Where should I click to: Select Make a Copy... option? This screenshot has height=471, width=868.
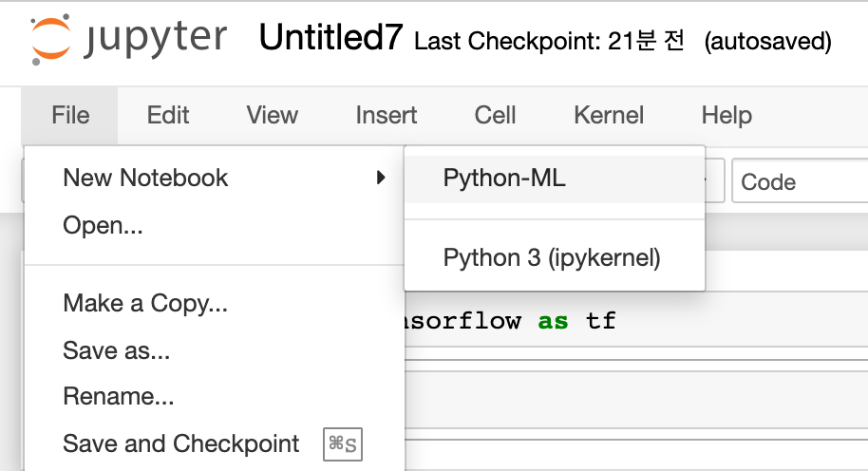coord(215,303)
